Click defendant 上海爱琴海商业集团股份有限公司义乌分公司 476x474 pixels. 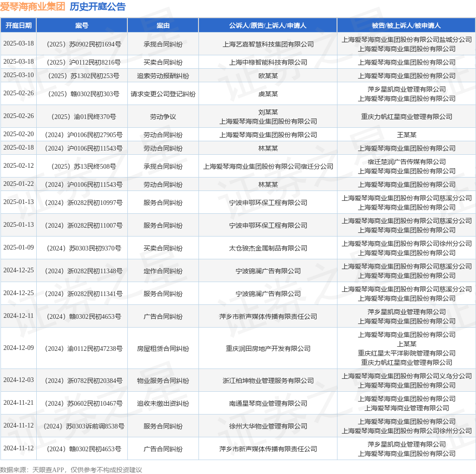[407, 376]
